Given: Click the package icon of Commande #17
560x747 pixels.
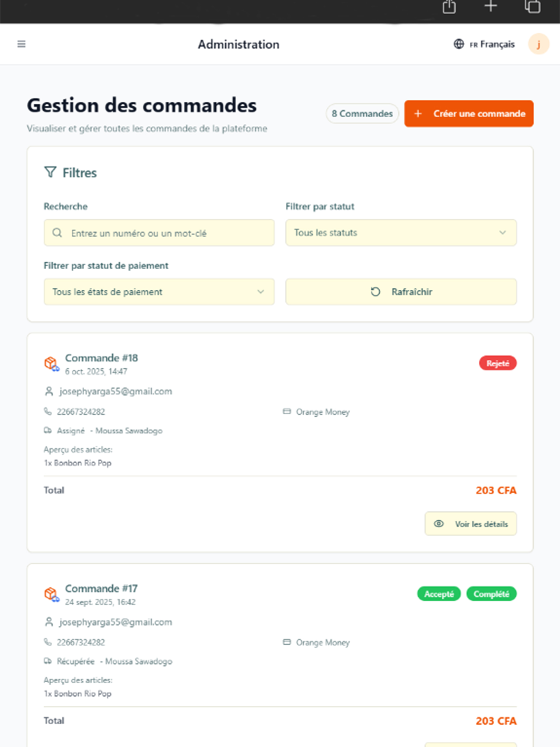Looking at the screenshot, I should [52, 594].
